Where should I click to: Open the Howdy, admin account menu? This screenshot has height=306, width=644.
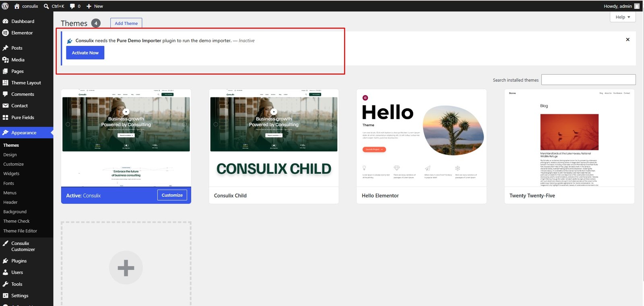[621, 6]
